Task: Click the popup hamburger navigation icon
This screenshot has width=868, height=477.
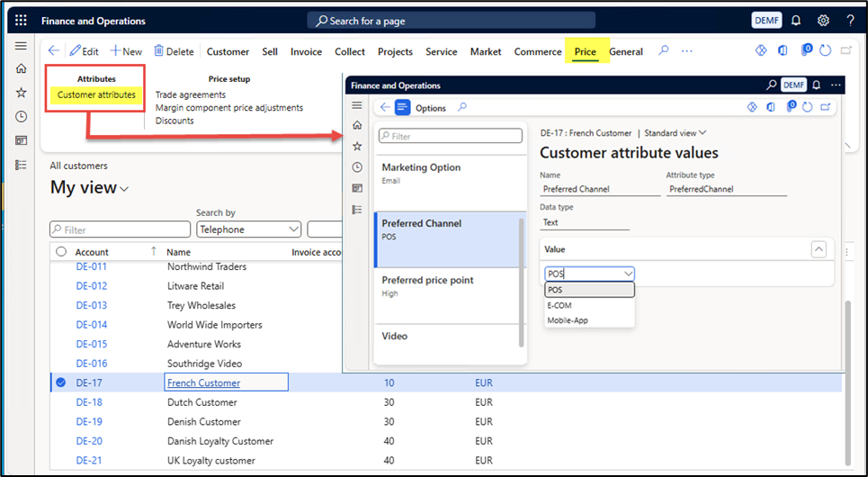Action: (x=357, y=105)
